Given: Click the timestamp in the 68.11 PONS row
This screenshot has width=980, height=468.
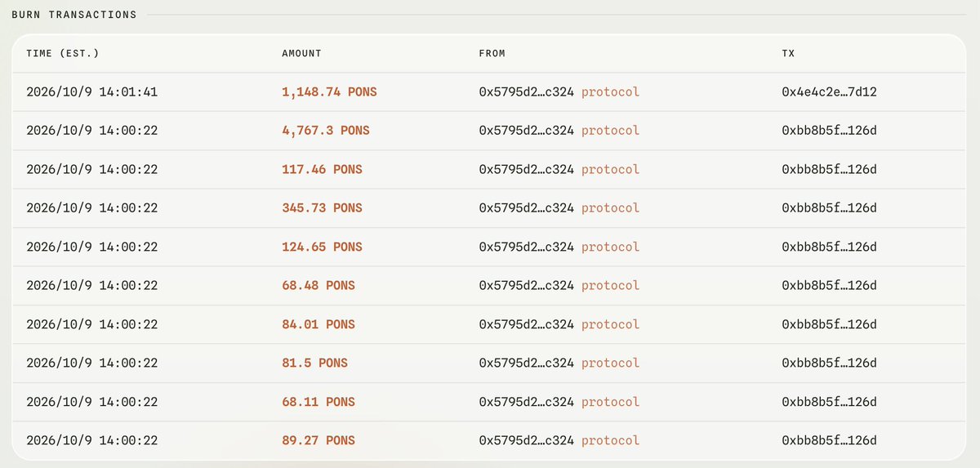Looking at the screenshot, I should (91, 402).
